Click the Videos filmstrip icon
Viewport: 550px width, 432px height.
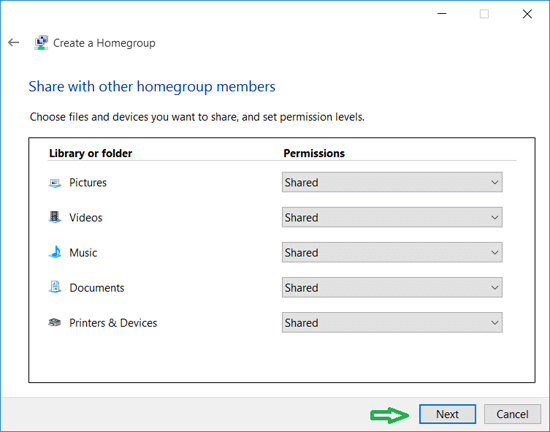tap(55, 217)
